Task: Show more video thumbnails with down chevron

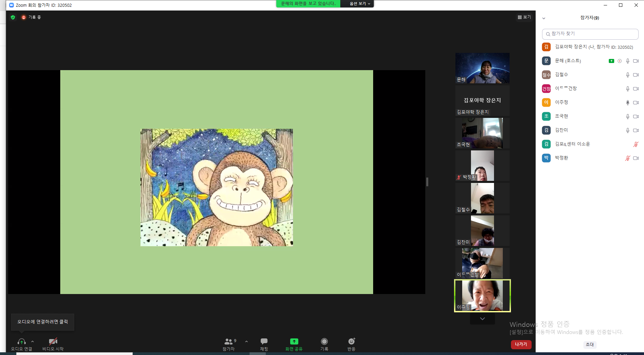Action: [482, 319]
